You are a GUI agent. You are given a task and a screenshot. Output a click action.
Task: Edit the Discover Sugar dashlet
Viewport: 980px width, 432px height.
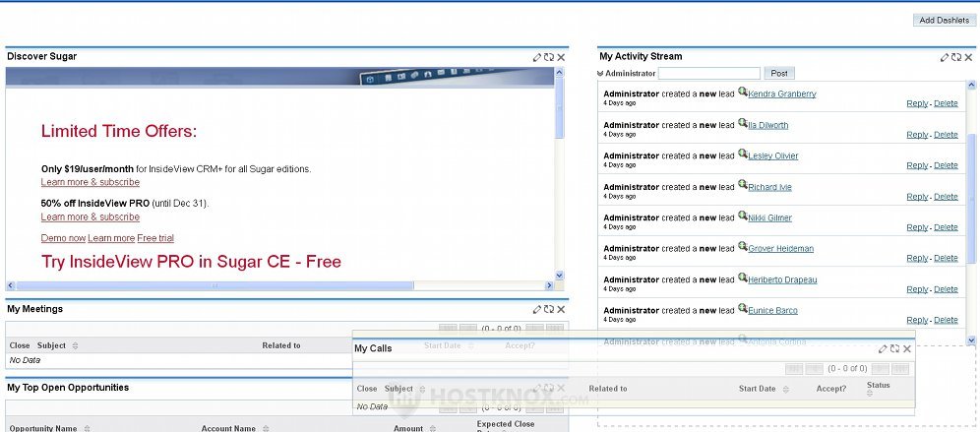click(x=537, y=57)
